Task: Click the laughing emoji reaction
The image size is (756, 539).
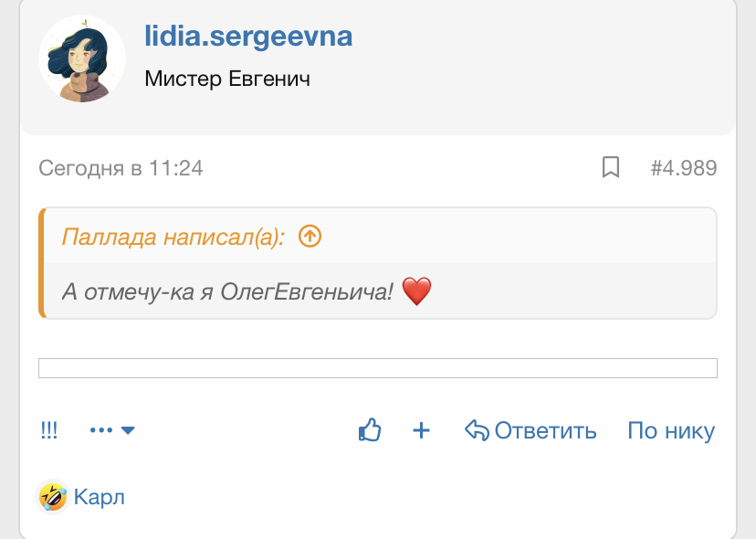Action: [53, 497]
